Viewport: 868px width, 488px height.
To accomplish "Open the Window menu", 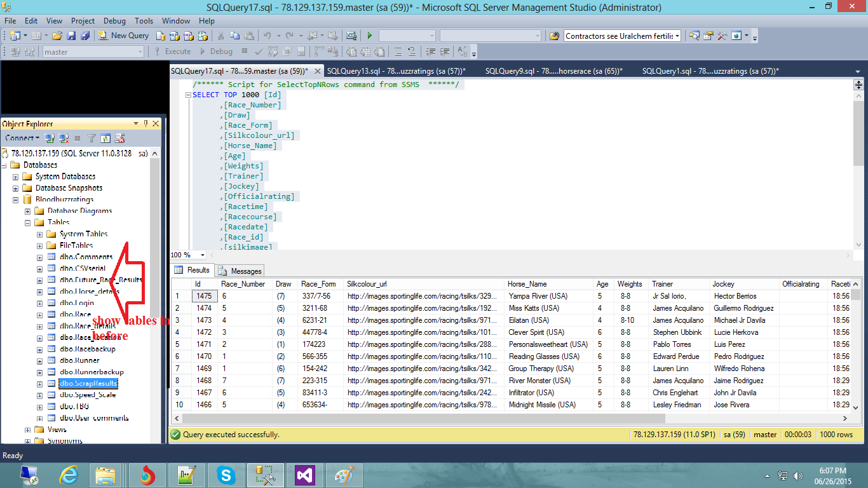I will (176, 21).
